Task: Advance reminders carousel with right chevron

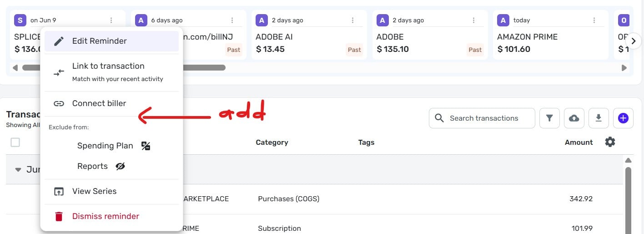Action: (x=633, y=41)
